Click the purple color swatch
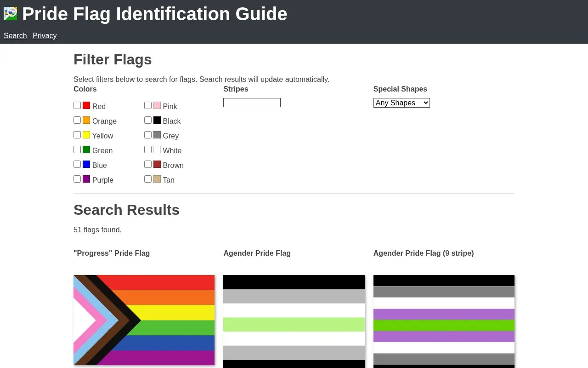The height and width of the screenshot is (368, 588). (x=86, y=179)
